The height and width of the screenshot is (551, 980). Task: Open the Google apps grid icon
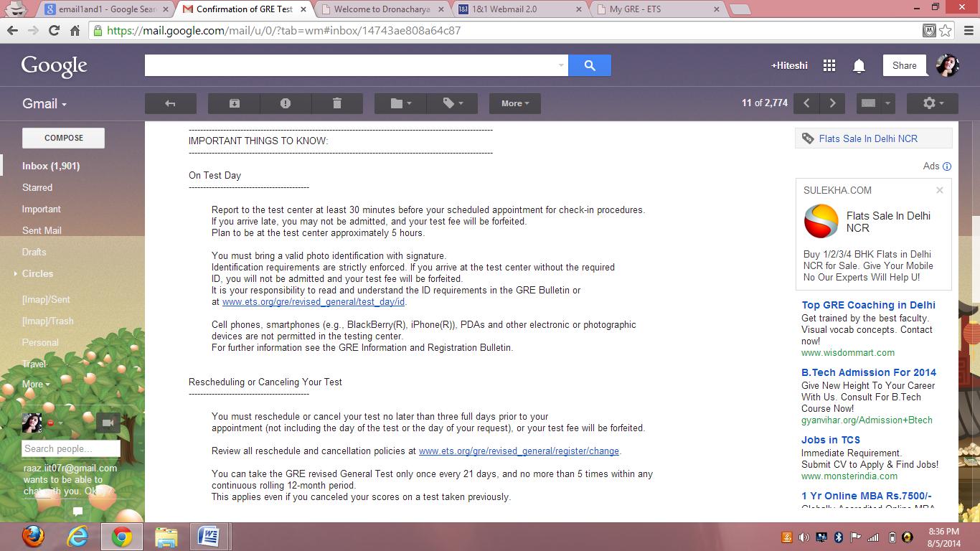click(829, 65)
